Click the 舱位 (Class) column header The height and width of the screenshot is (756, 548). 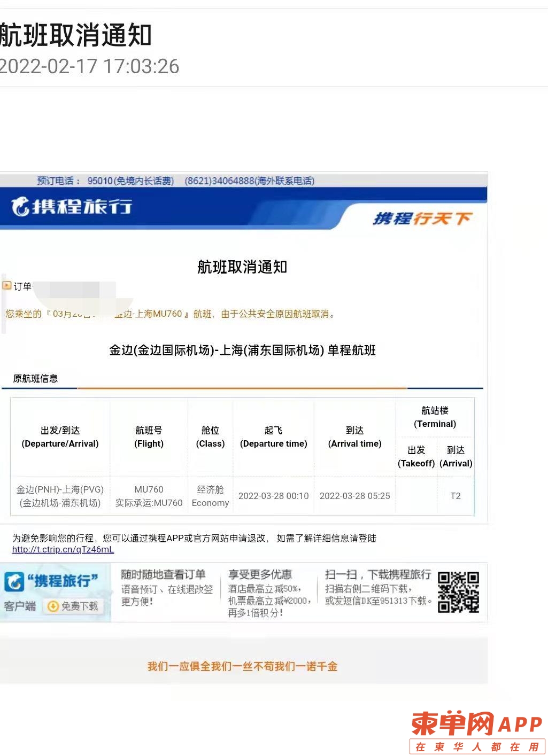click(210, 437)
